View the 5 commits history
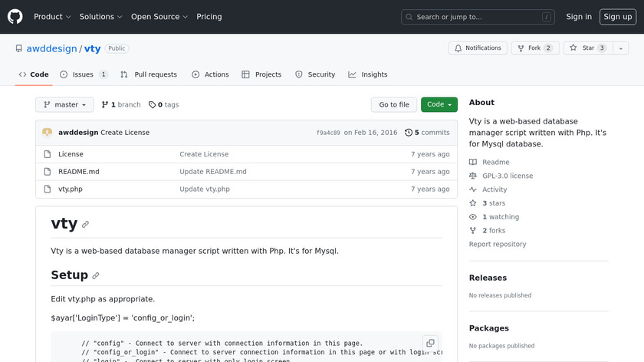 (x=427, y=132)
